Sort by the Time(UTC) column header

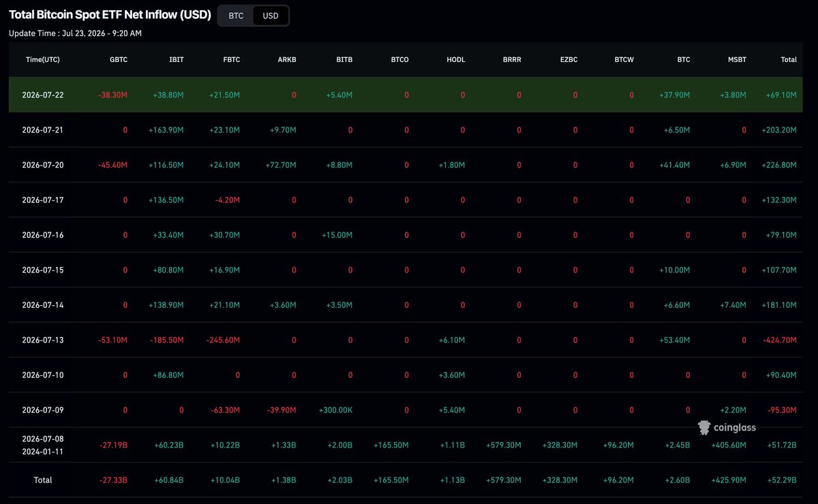(43, 60)
